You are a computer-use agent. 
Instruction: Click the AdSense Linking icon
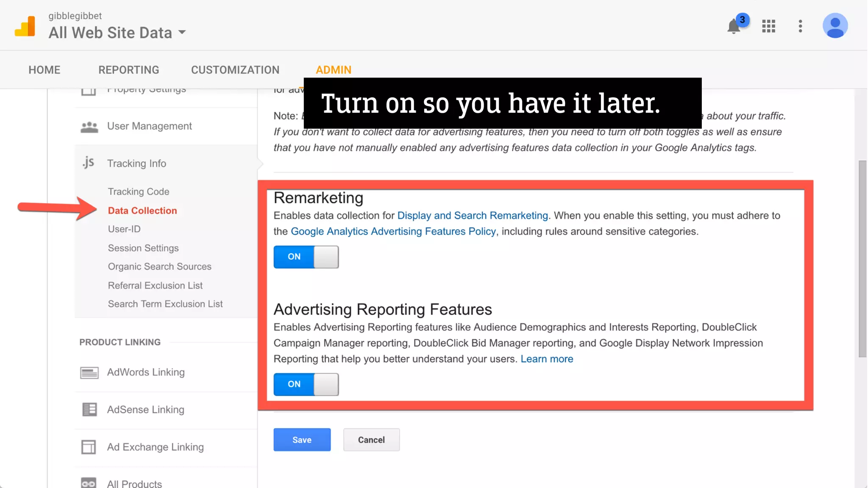tap(89, 410)
